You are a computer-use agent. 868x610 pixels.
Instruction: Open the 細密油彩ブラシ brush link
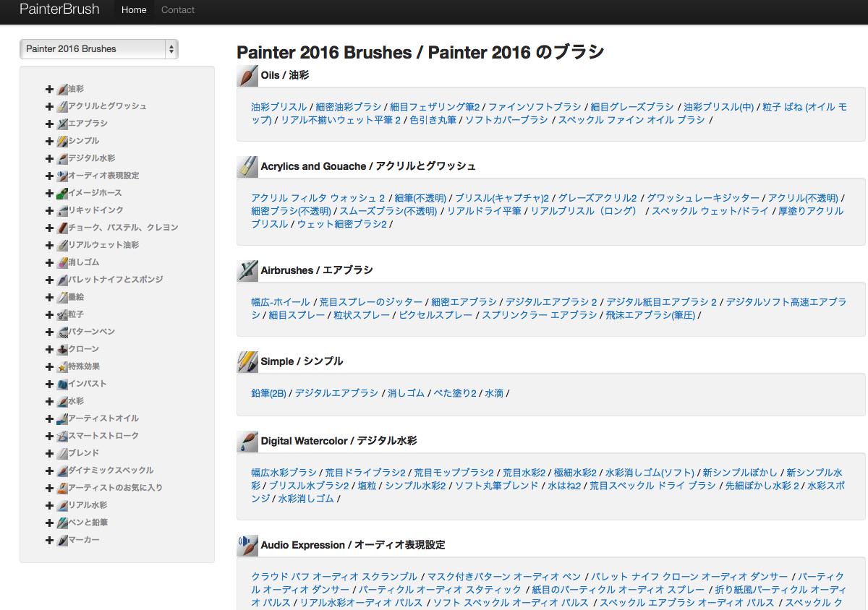tap(349, 107)
